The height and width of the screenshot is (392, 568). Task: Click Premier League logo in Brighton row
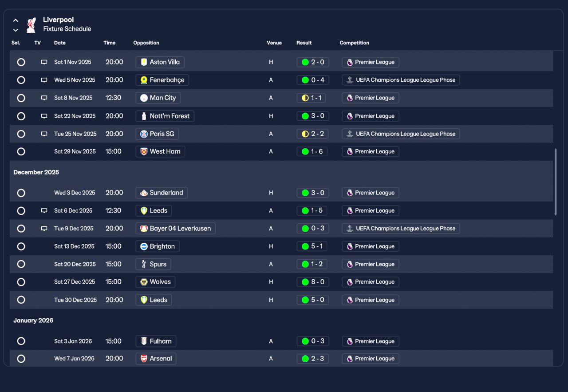click(x=350, y=246)
